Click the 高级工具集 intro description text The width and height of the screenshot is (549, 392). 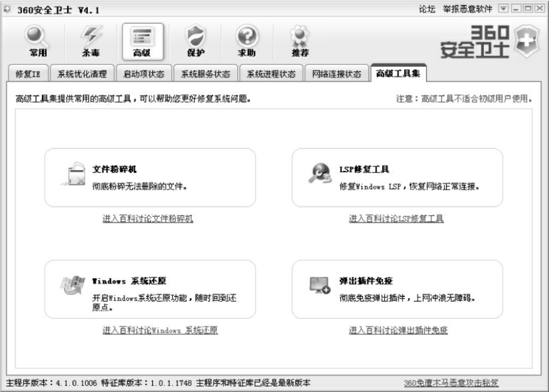click(x=133, y=99)
